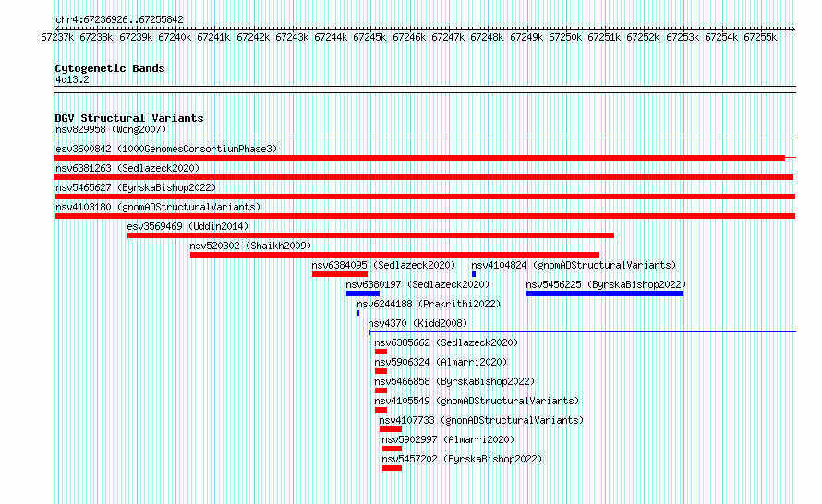Open nsv4105549 gnomADStructuralVariants label

tap(477, 401)
